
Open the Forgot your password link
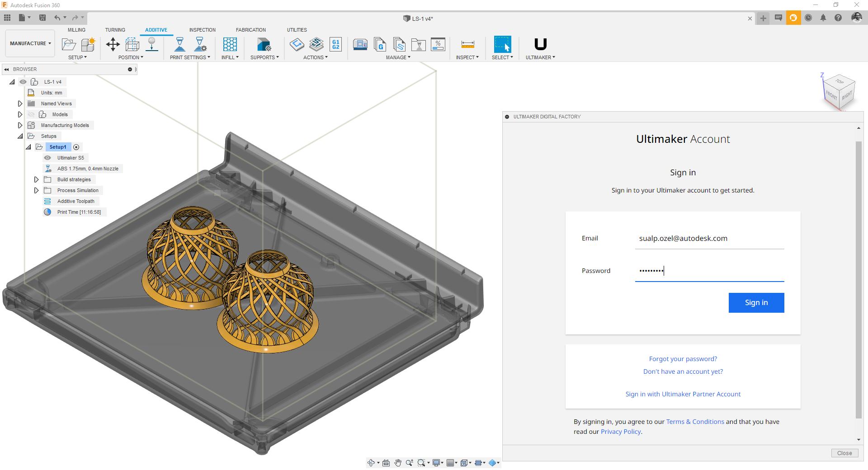point(683,359)
